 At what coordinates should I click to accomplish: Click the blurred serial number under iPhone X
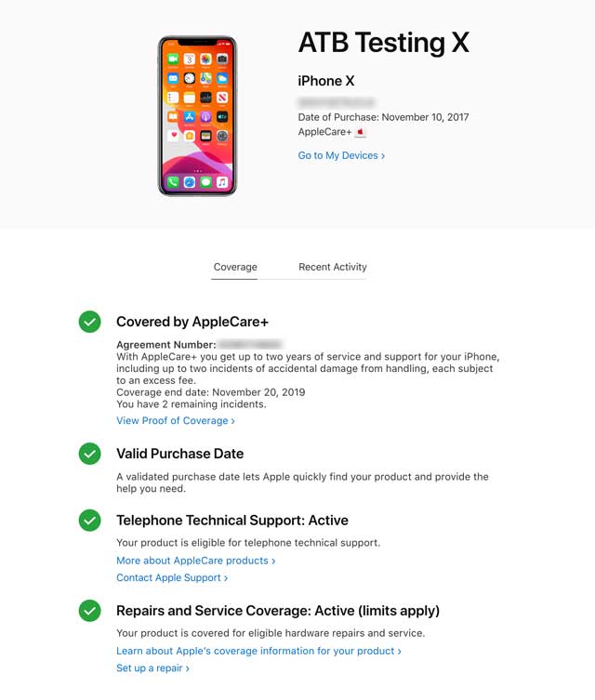click(337, 102)
